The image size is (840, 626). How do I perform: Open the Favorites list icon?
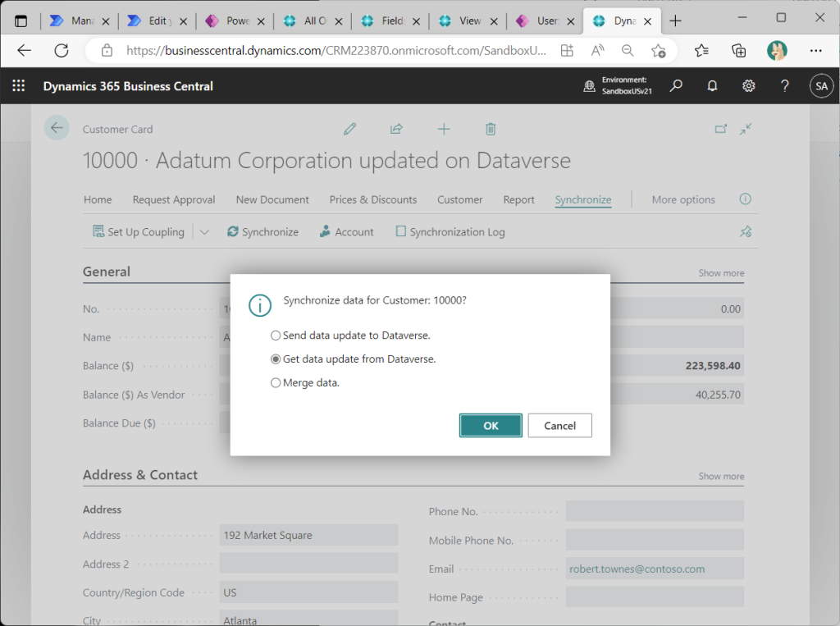701,50
